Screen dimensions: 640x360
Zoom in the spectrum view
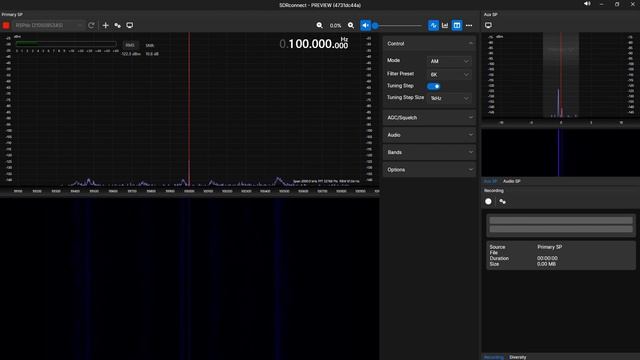coord(351,25)
